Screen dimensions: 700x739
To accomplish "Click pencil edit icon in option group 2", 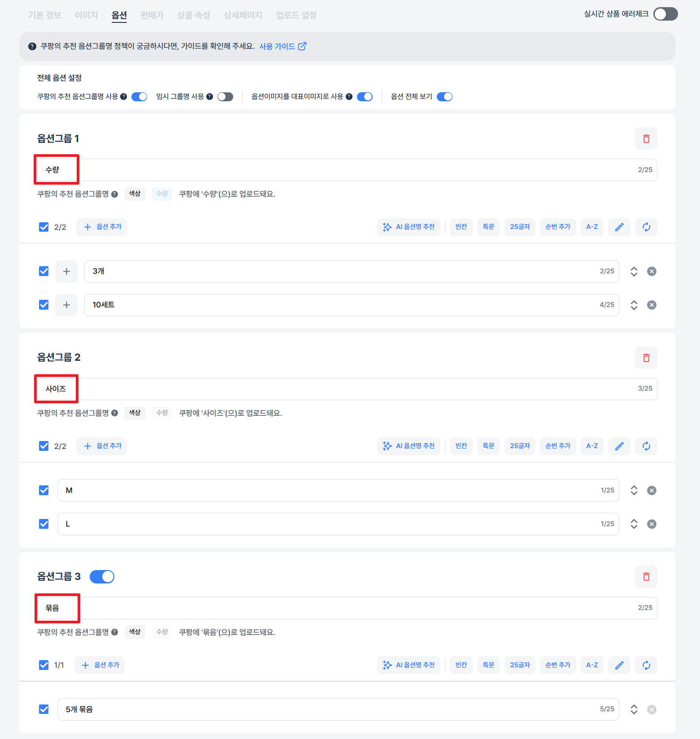I will point(619,446).
